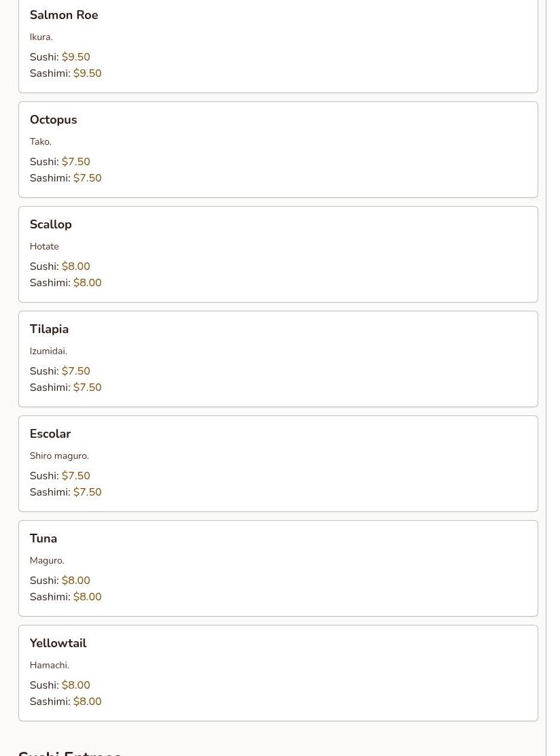Select Tilapia sashimi $7.50 price
The image size is (560, 756).
(87, 387)
